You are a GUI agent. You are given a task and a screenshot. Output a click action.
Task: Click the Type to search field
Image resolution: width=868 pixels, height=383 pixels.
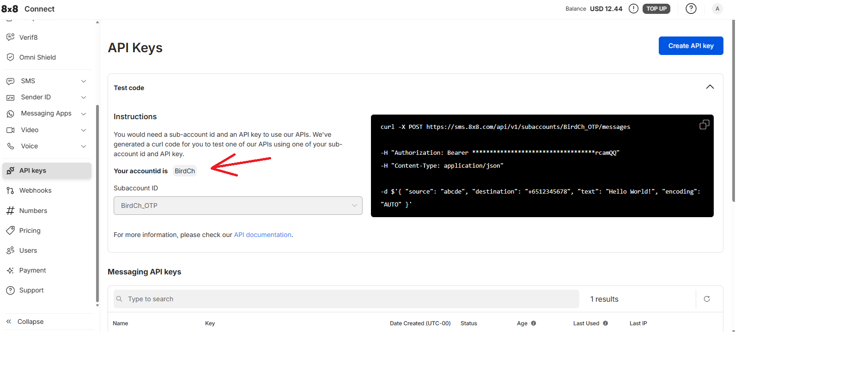(x=346, y=299)
